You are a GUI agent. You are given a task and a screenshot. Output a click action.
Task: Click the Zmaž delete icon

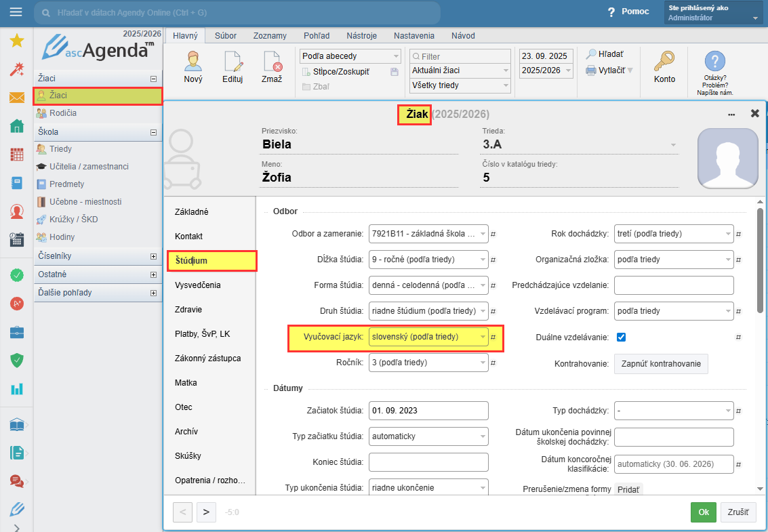coord(272,61)
